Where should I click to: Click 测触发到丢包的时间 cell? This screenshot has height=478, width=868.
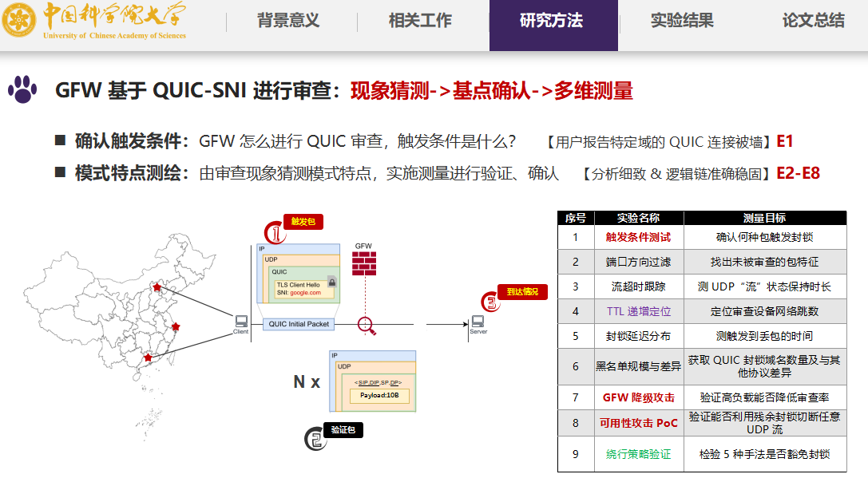(765, 336)
